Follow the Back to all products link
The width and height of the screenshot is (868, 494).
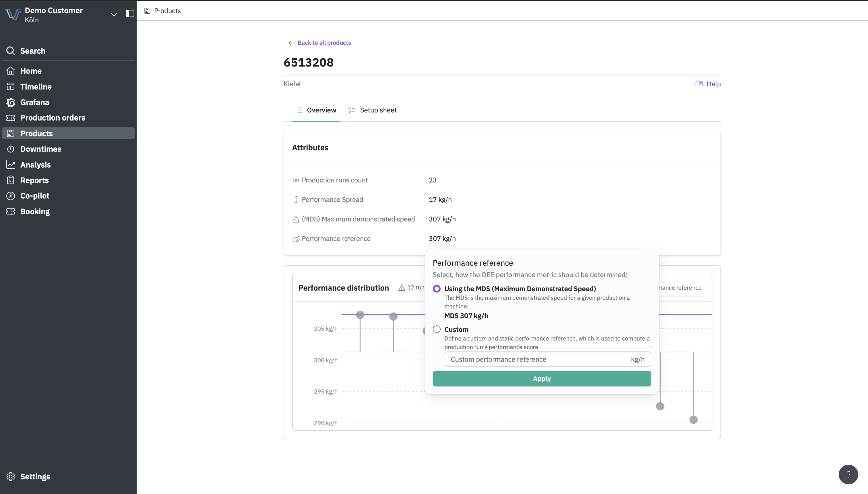(324, 43)
